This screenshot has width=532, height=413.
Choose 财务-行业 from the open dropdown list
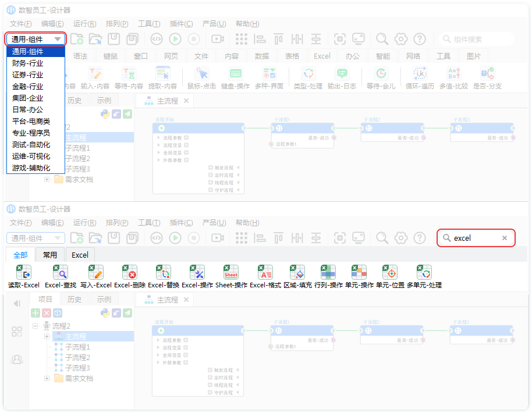coord(27,63)
